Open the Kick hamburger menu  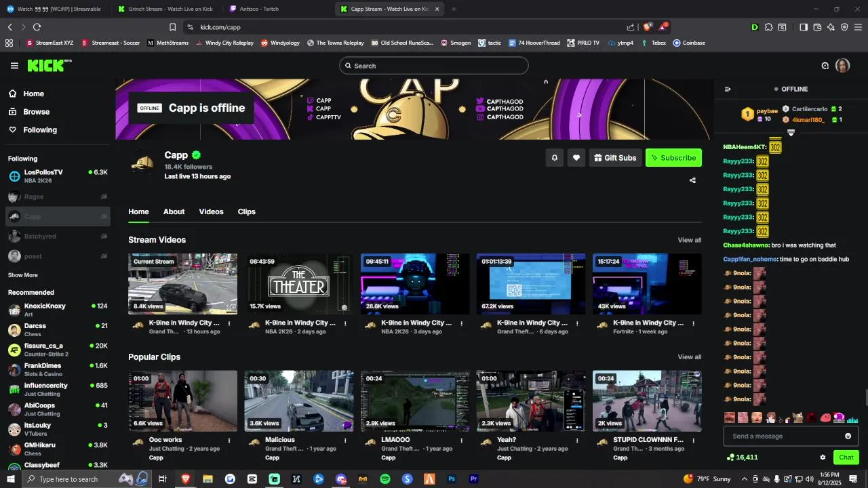click(14, 66)
